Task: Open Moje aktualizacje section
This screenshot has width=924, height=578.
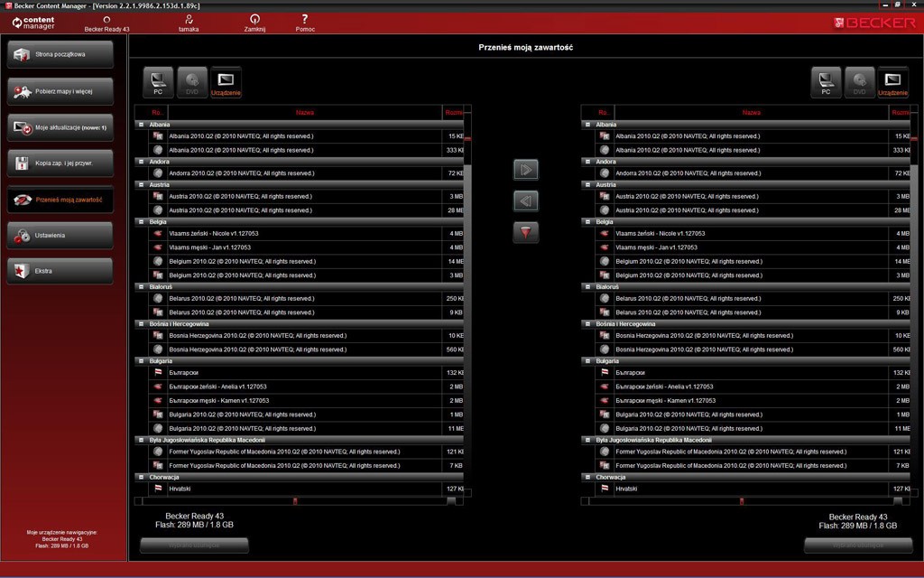Action: point(60,127)
